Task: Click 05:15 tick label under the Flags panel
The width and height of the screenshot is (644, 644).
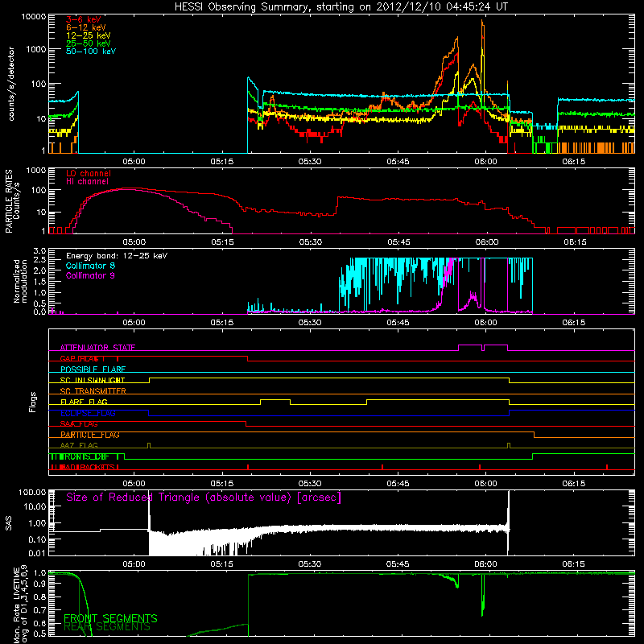Action: [222, 484]
